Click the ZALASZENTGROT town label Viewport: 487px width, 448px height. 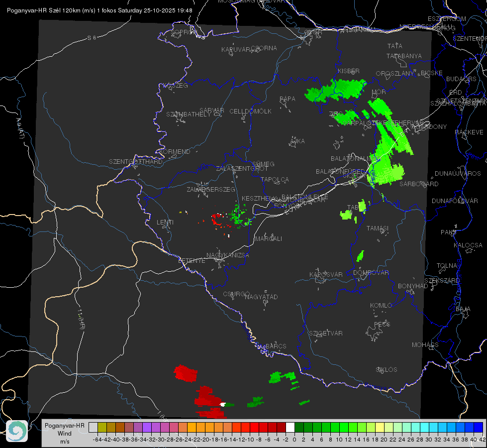click(242, 169)
